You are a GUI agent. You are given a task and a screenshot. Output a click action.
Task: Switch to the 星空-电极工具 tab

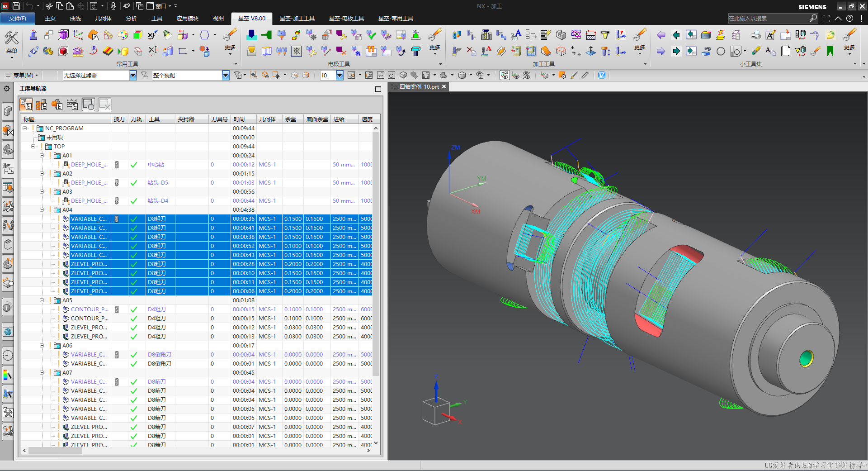(346, 19)
